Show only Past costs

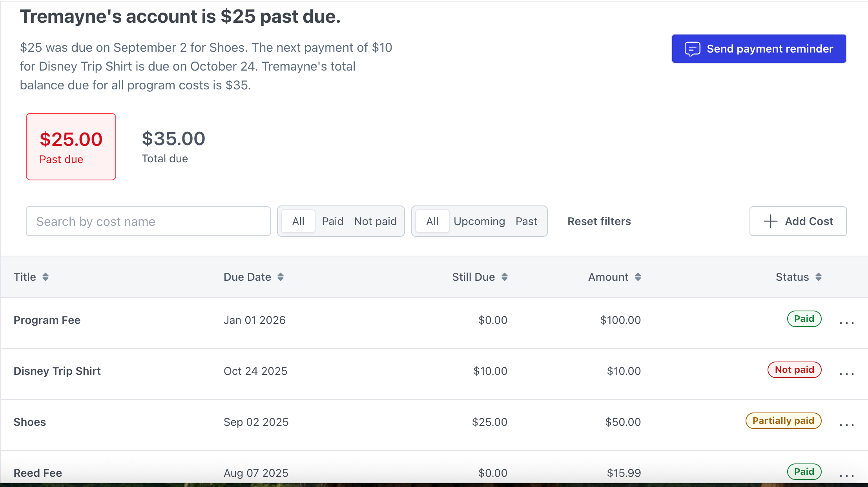click(x=526, y=222)
